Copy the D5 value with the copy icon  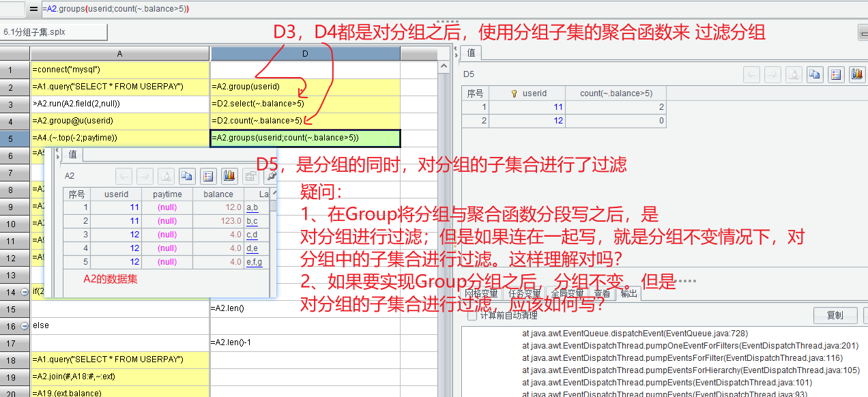tap(815, 74)
